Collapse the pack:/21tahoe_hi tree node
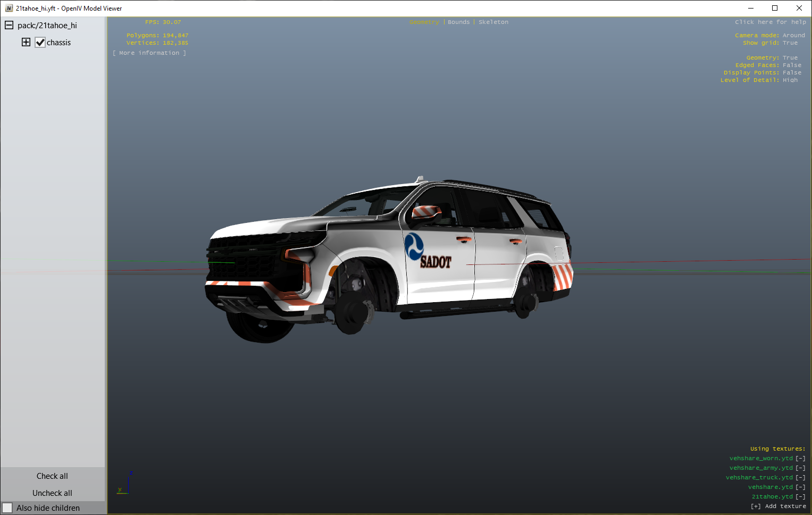Image resolution: width=812 pixels, height=515 pixels. (x=9, y=25)
